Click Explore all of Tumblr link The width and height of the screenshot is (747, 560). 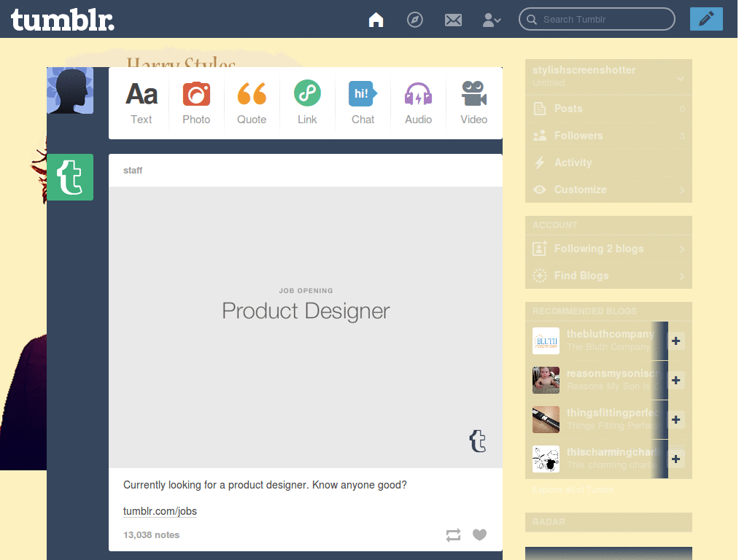573,490
